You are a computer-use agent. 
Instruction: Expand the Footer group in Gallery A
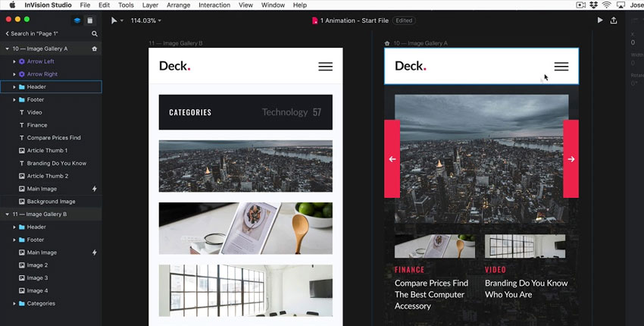point(14,99)
